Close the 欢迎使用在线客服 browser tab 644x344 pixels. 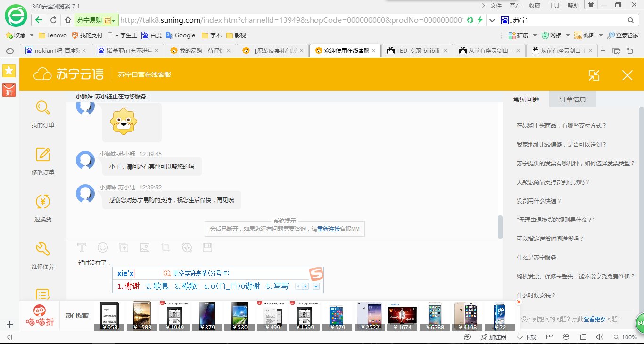click(x=374, y=51)
